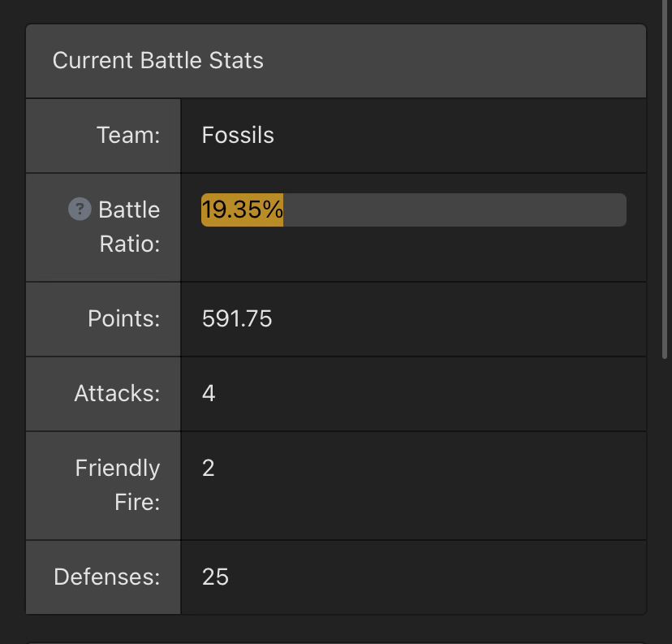Click the vertical scrollbar on the right edge

point(665,180)
